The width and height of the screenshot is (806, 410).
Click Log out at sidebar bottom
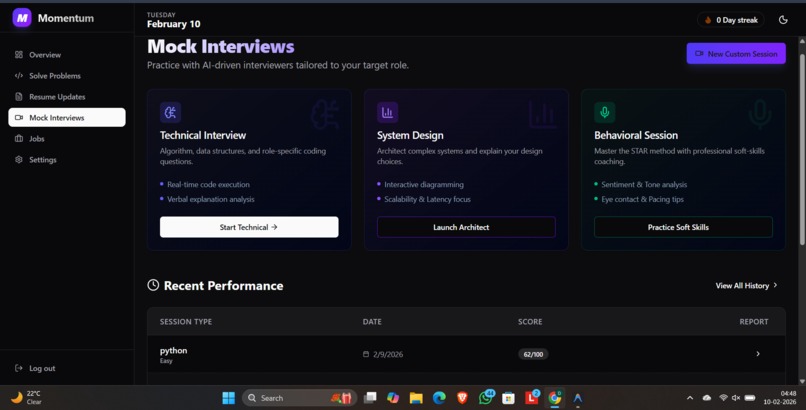coord(35,368)
